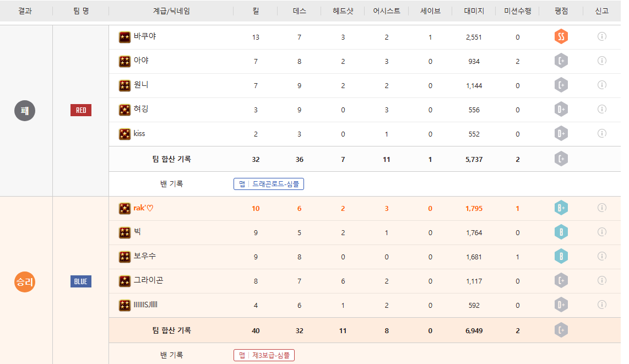
Task: Click the 대미지 column header
Action: pos(474,10)
